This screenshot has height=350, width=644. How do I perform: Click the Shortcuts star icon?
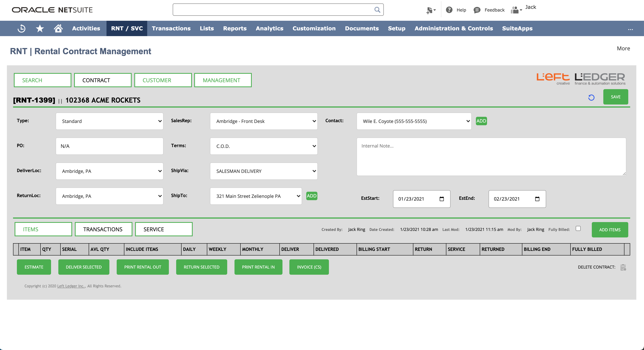40,28
